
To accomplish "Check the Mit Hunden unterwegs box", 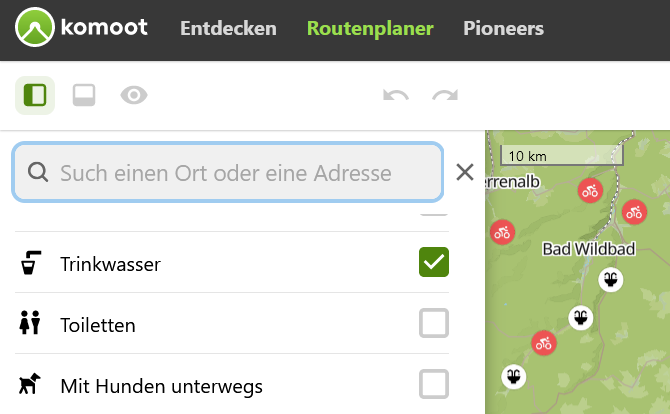I will click(x=434, y=384).
